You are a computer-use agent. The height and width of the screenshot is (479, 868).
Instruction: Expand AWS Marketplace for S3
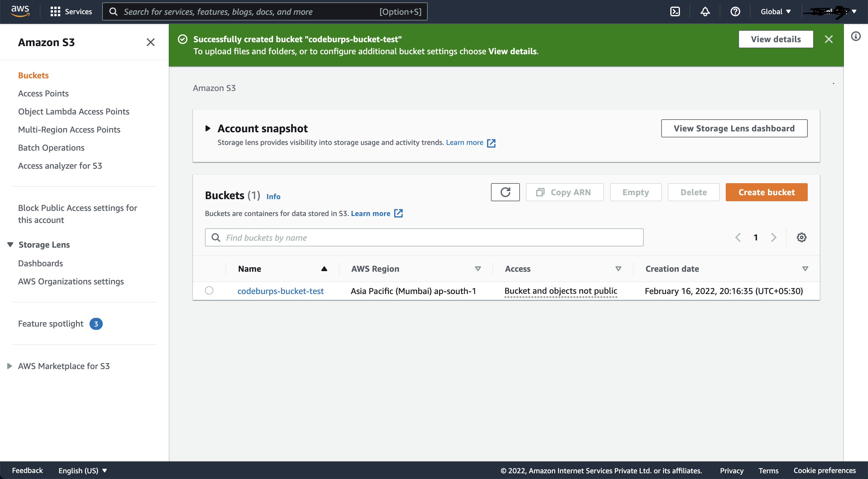pos(10,366)
